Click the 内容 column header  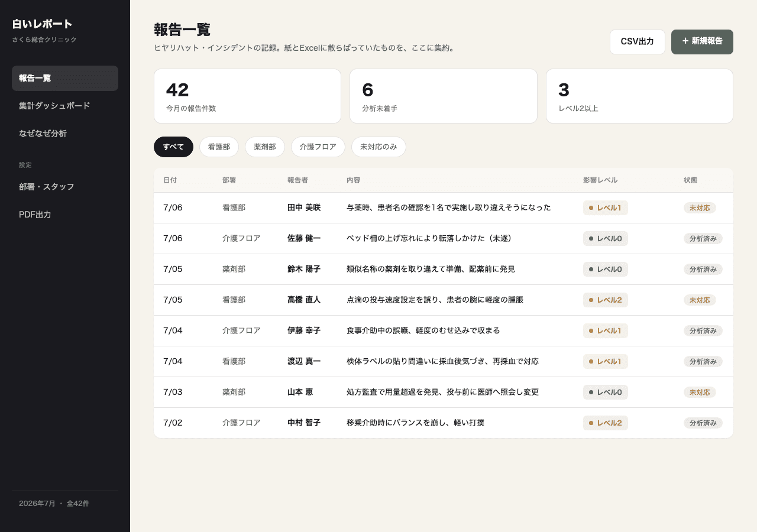(353, 180)
